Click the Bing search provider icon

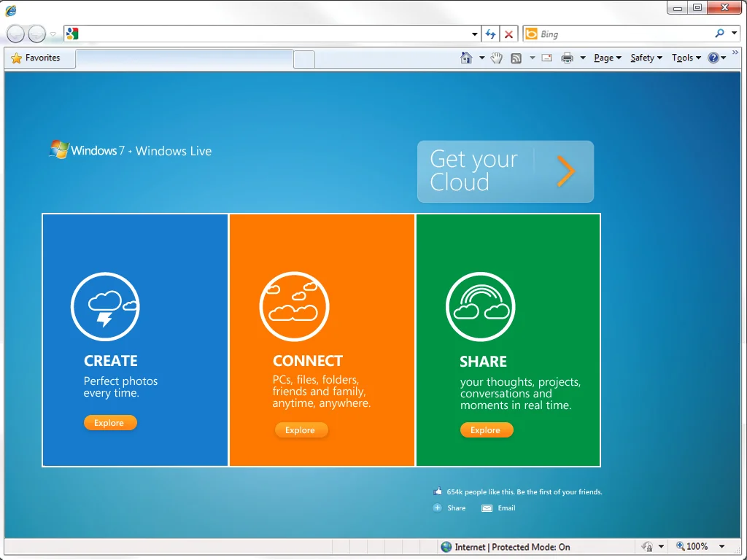point(531,34)
